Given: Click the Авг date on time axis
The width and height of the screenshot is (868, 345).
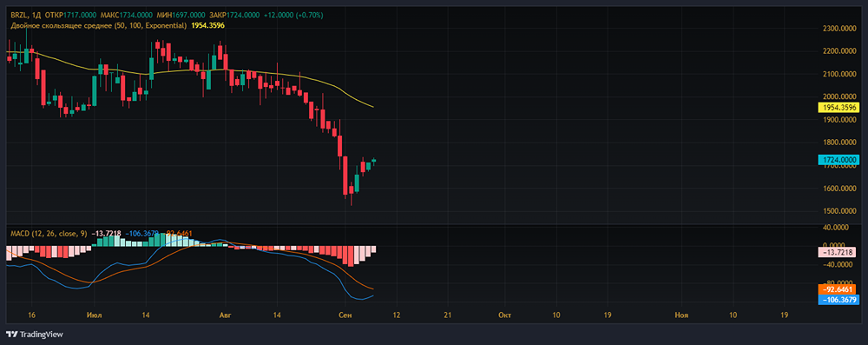Looking at the screenshot, I should (x=225, y=315).
